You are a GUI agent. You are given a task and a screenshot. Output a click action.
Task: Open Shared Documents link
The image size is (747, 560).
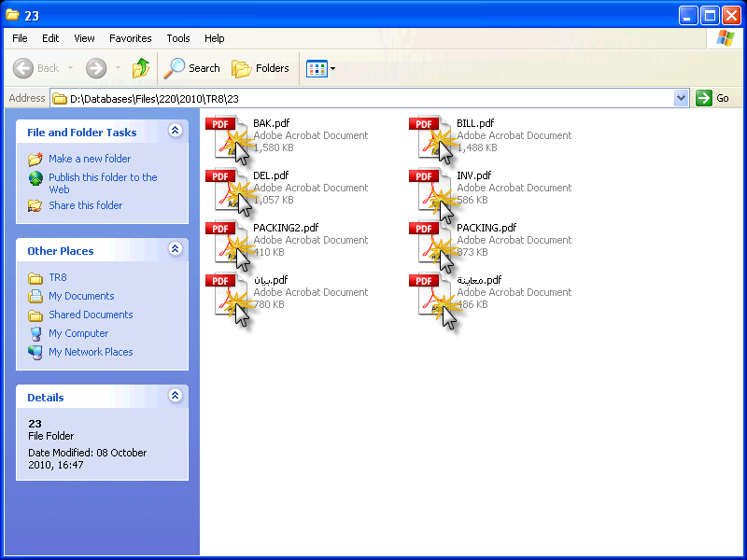click(x=91, y=315)
